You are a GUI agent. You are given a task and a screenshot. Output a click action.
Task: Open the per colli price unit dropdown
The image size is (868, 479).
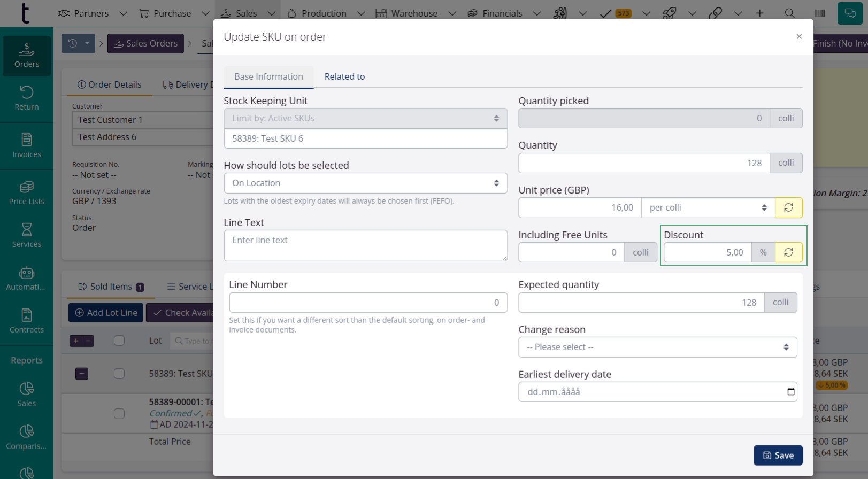click(708, 207)
